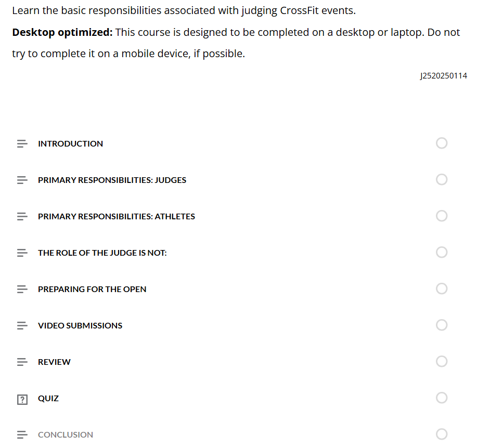477x448 pixels.
Task: Click the lesson icon next to PRIMARY RESPONSIBILITIES: JUDGES
Action: (22, 180)
